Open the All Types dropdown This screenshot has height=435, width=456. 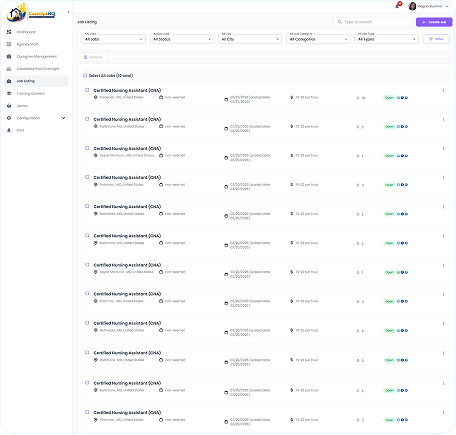(x=386, y=39)
